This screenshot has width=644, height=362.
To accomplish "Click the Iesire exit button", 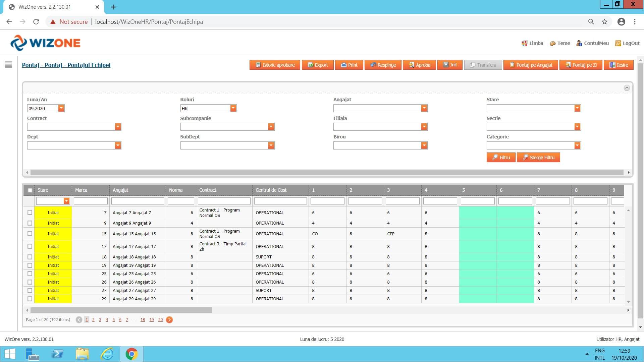I will [x=619, y=65].
